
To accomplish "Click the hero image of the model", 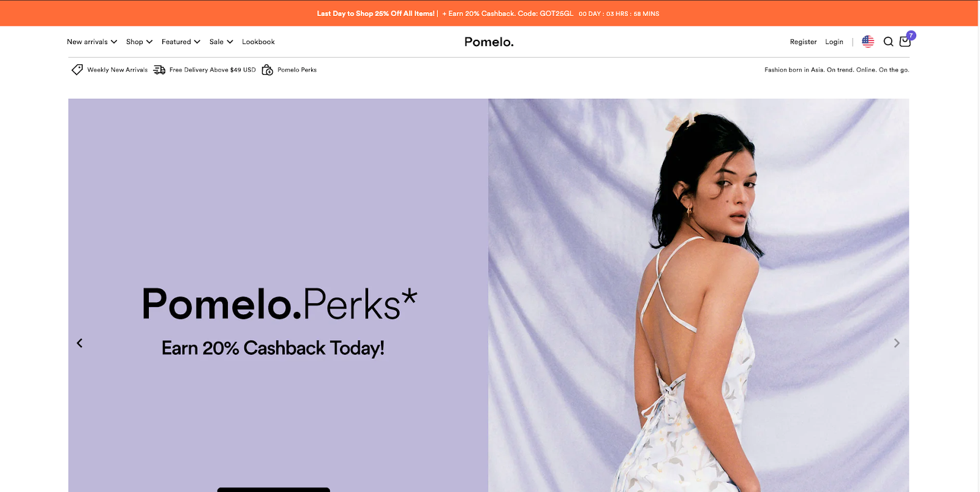I will pyautogui.click(x=698, y=295).
